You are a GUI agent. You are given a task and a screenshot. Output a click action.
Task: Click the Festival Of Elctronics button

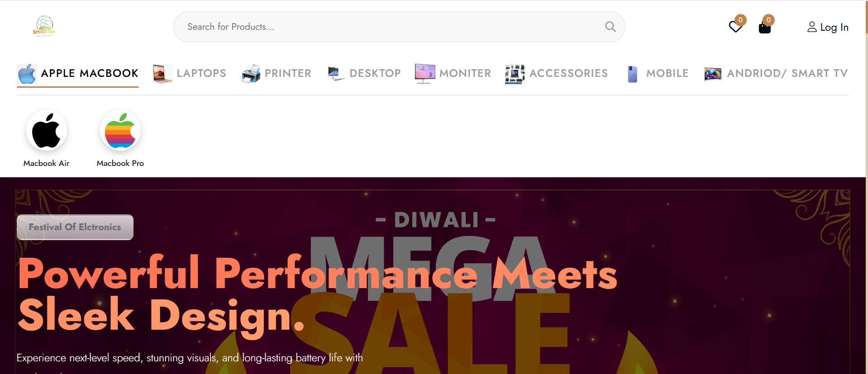(x=75, y=227)
